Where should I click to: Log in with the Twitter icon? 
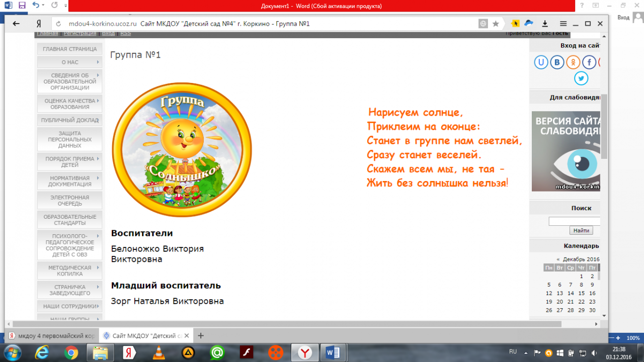[581, 78]
